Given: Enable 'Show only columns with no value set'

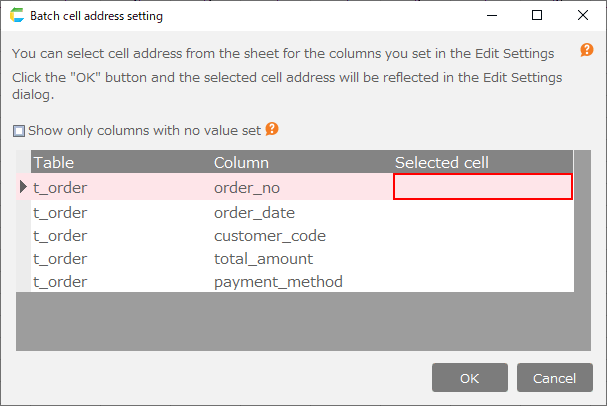Looking at the screenshot, I should pos(19,130).
